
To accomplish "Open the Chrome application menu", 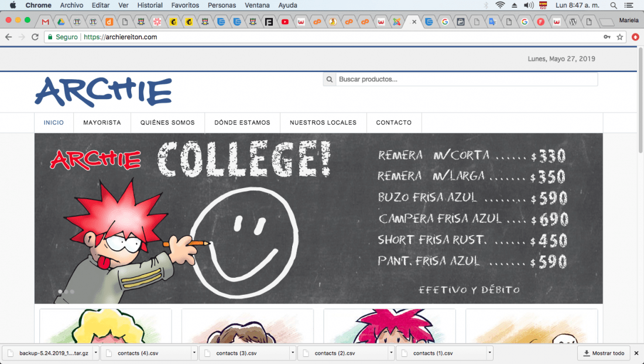I will click(x=38, y=5).
